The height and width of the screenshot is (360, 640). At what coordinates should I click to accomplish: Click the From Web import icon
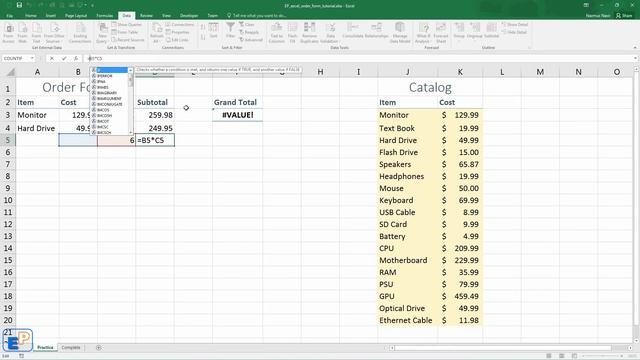[x=22, y=33]
